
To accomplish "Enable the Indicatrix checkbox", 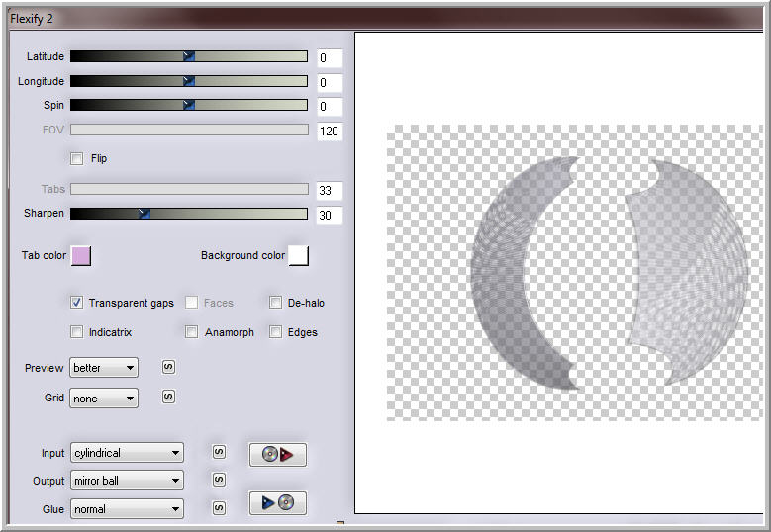I will pos(77,332).
